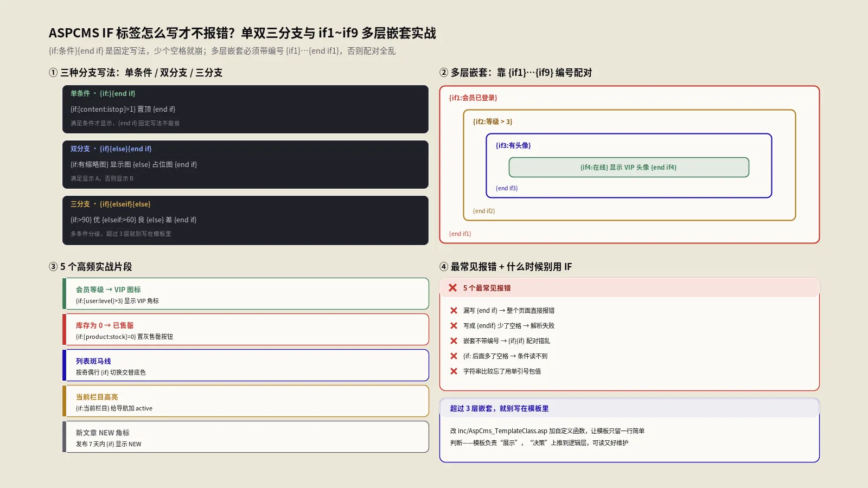Click the '新文章 NEW 角标' card title
Screen dimensions: 868x488
103,433
